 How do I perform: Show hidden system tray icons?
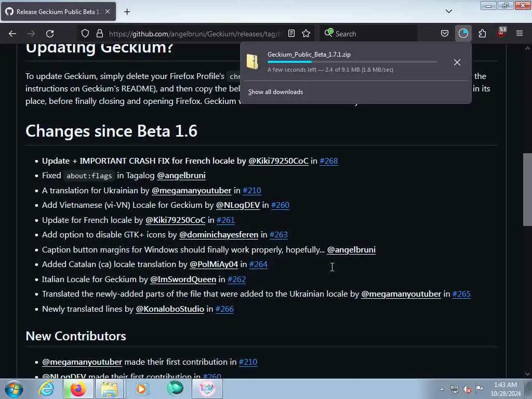pos(442,390)
